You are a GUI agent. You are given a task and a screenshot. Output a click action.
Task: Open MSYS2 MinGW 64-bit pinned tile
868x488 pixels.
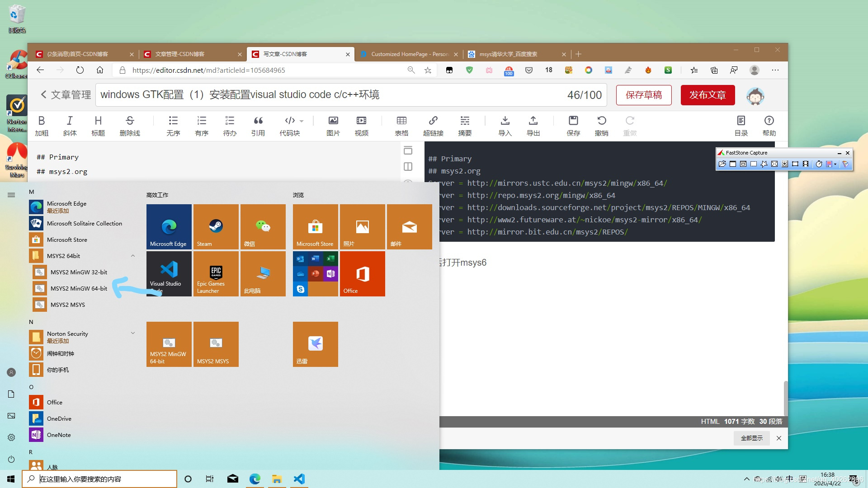coord(169,344)
